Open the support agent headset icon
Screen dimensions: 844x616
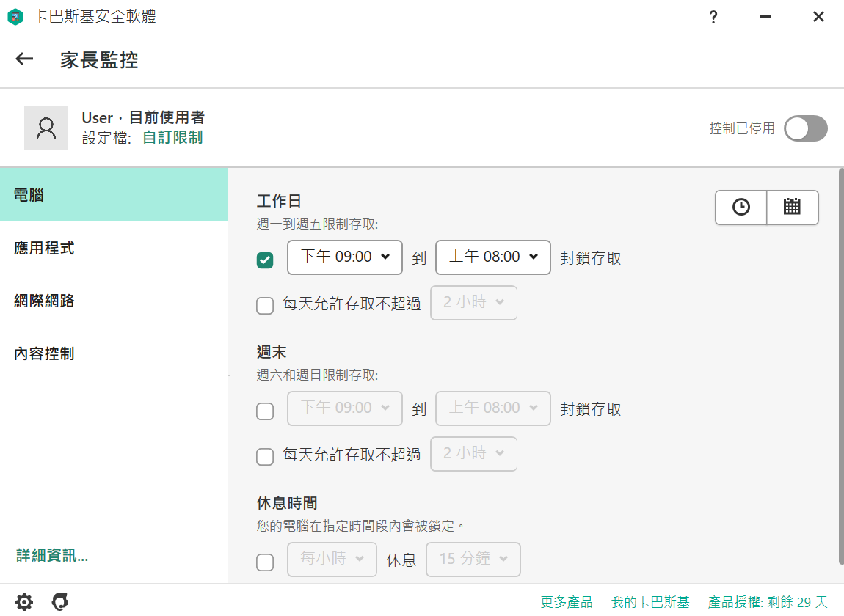pyautogui.click(x=59, y=601)
